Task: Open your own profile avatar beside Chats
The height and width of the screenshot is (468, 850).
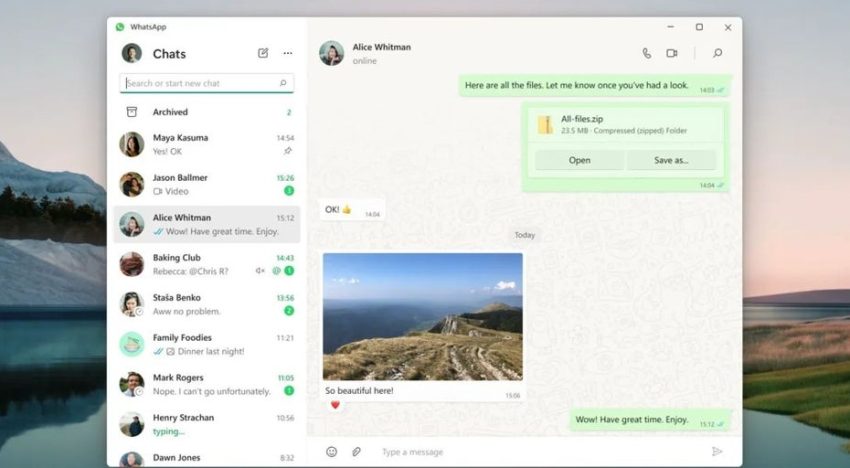Action: [132, 53]
